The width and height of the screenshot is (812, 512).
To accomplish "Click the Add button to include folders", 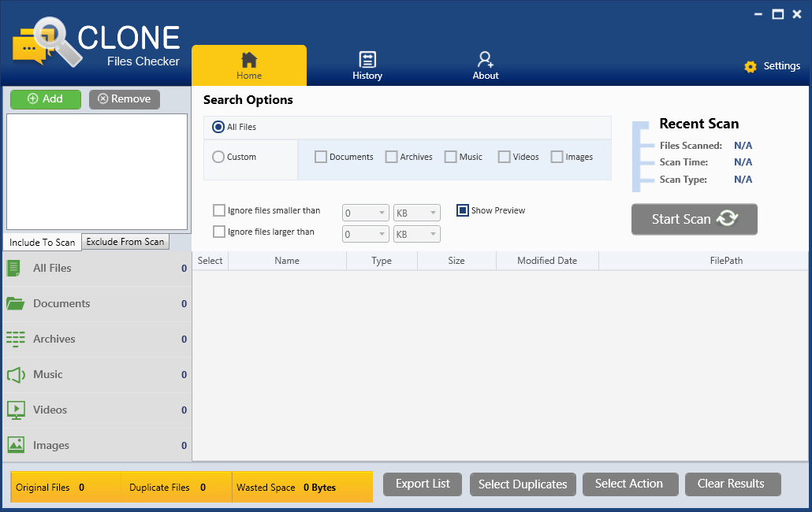I will pyautogui.click(x=45, y=98).
